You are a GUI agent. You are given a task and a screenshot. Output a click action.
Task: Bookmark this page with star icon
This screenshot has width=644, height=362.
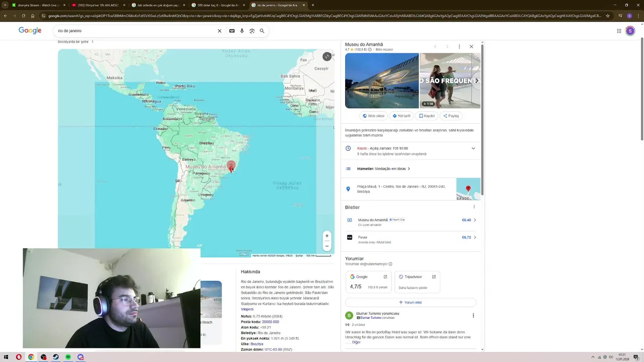coord(608,16)
